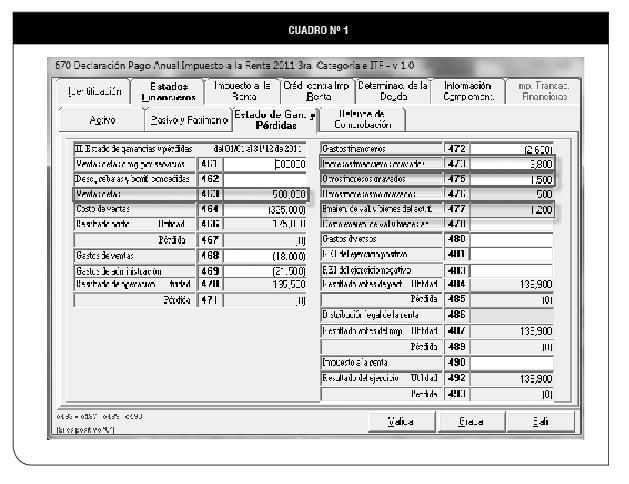
Task: Click the Gastos diversos label
Action: [x=349, y=239]
